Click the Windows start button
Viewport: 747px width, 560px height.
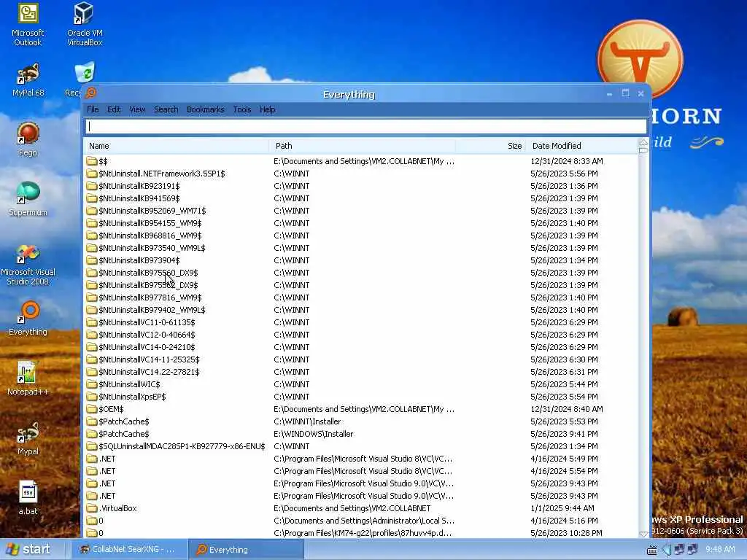(x=28, y=549)
